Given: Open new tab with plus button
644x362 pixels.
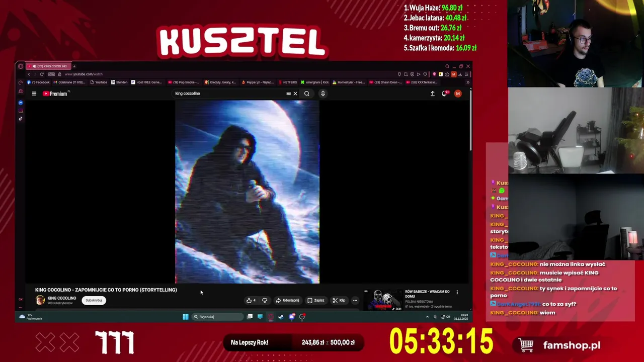Looking at the screenshot, I should [74, 66].
